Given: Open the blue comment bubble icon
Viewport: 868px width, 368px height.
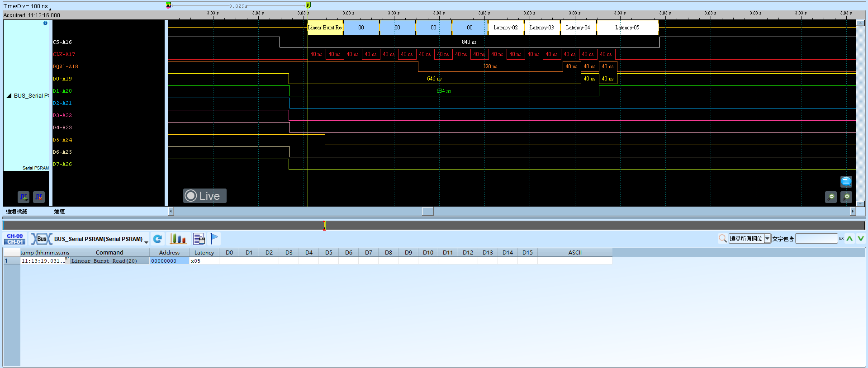Looking at the screenshot, I should pos(846,182).
